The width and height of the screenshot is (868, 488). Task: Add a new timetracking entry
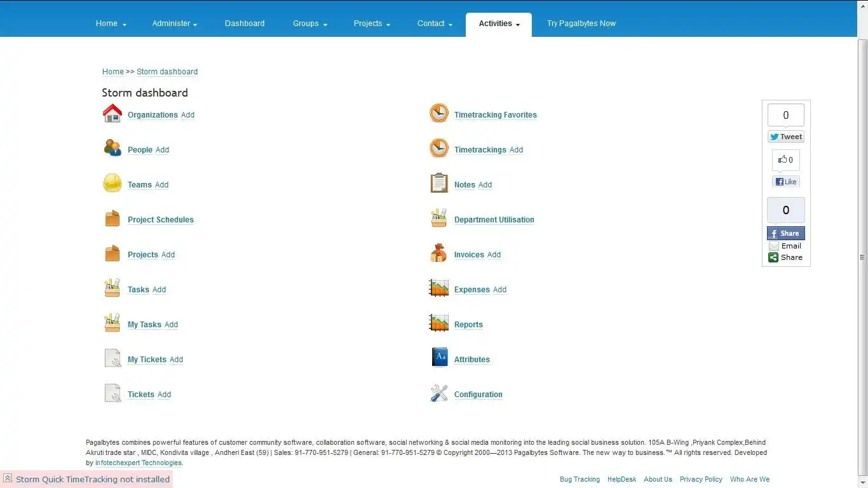click(x=516, y=150)
